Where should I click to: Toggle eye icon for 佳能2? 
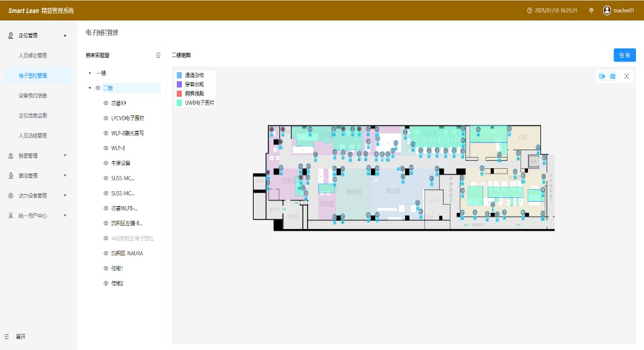point(106,283)
